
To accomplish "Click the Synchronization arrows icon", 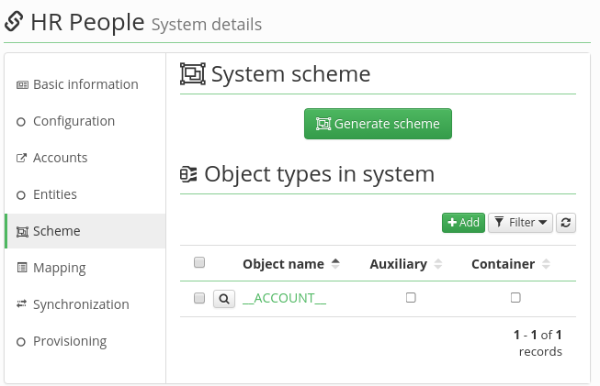I will pyautogui.click(x=21, y=304).
